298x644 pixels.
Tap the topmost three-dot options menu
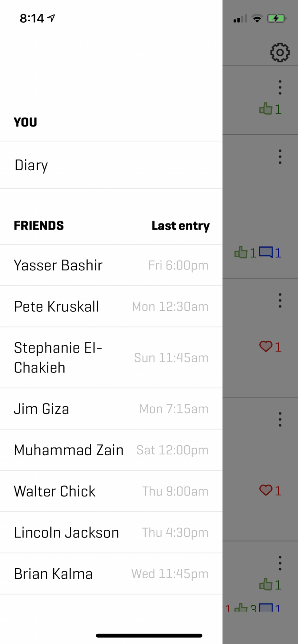(280, 87)
